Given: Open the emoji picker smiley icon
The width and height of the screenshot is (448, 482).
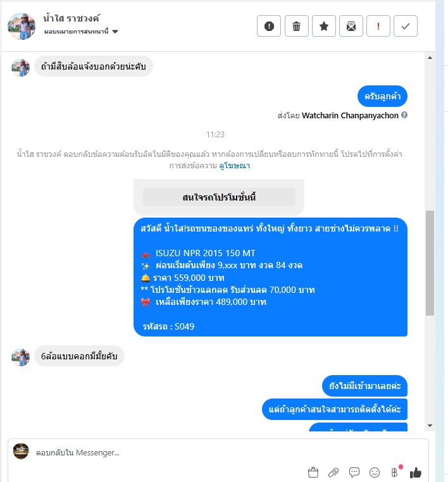Looking at the screenshot, I should 374,472.
